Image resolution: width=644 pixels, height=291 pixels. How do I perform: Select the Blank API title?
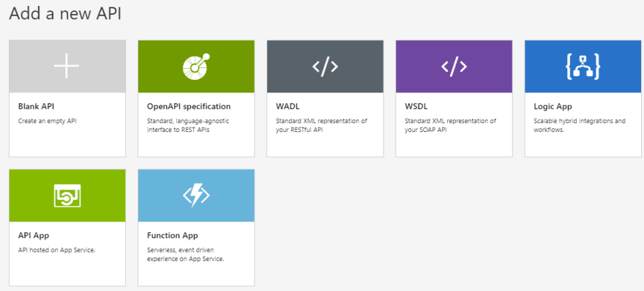(x=36, y=106)
